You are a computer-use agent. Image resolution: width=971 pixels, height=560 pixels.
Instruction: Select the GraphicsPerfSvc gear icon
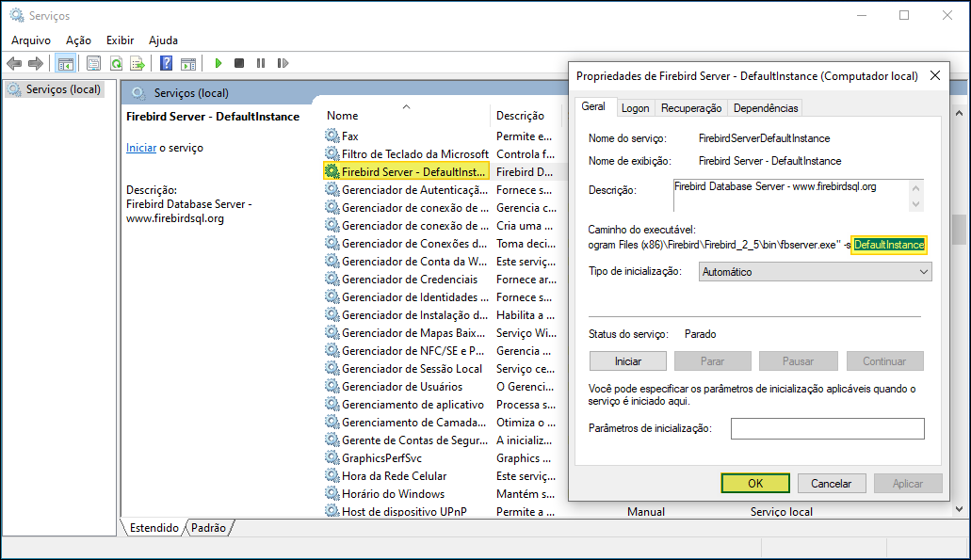[x=332, y=458]
